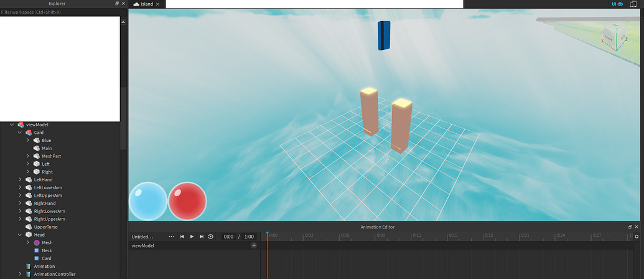Select the Card joint under Head
Viewport: 644px width, 279px height.
47,258
